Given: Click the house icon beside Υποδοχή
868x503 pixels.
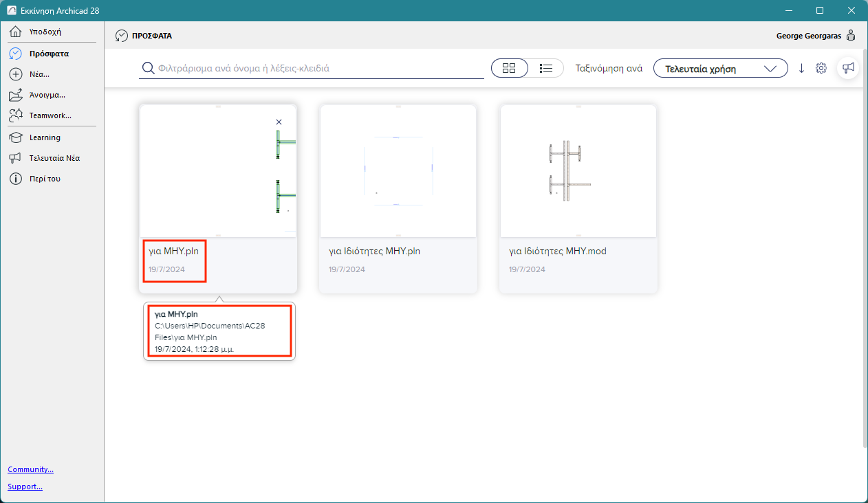Looking at the screenshot, I should (x=16, y=32).
